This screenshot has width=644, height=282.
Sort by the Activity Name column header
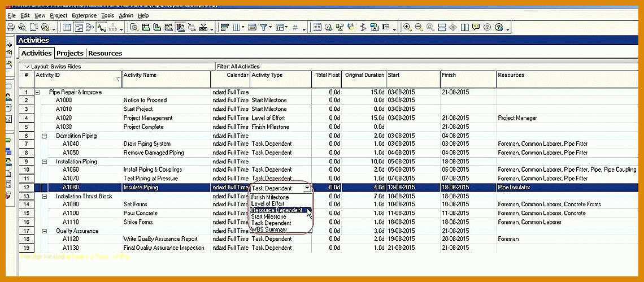(166, 79)
